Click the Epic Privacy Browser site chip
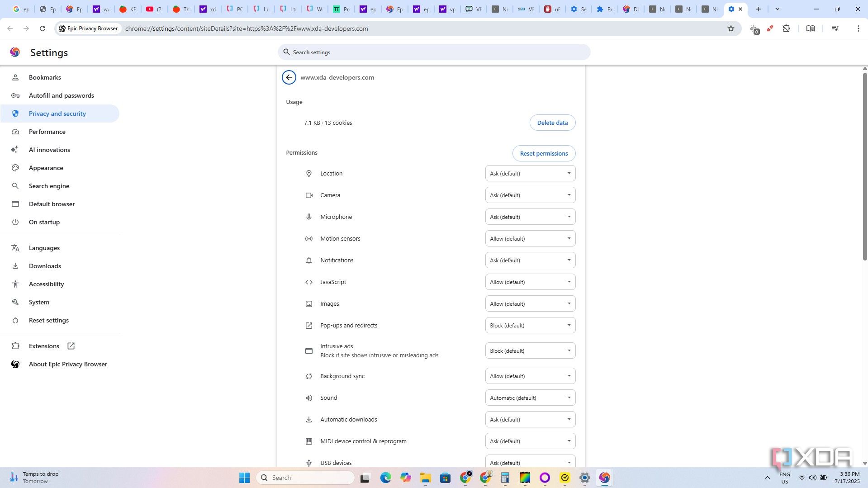868x488 pixels. [x=88, y=28]
